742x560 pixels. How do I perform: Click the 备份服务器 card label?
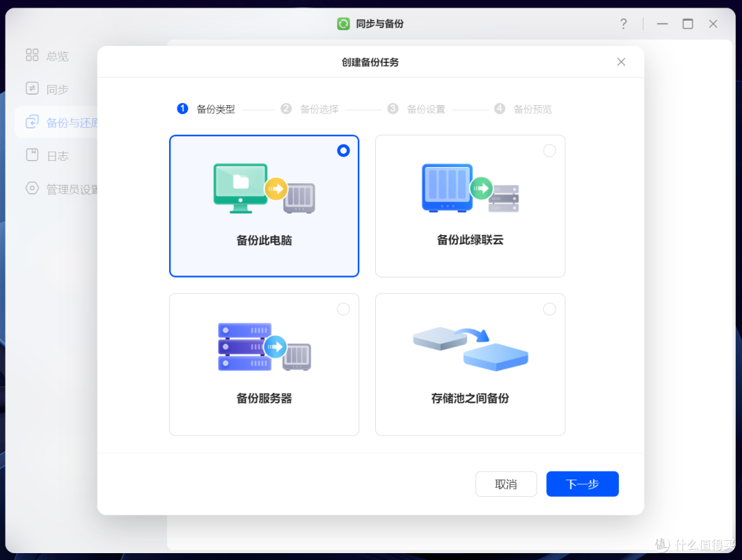tap(264, 399)
